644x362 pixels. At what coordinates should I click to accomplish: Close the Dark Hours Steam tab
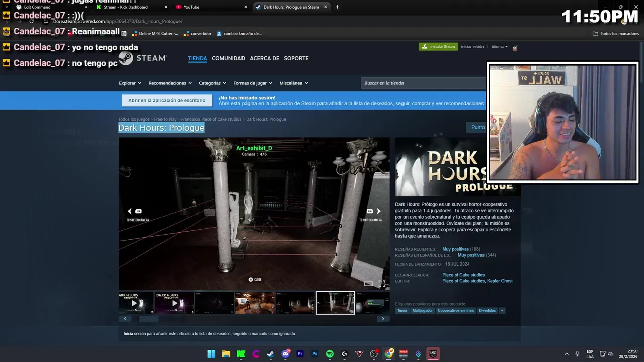coord(326,7)
